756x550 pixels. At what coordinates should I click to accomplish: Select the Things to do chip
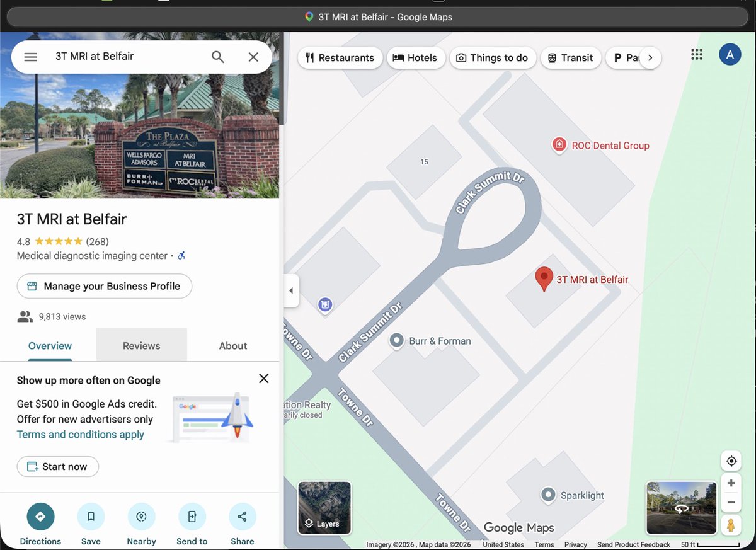tap(493, 57)
